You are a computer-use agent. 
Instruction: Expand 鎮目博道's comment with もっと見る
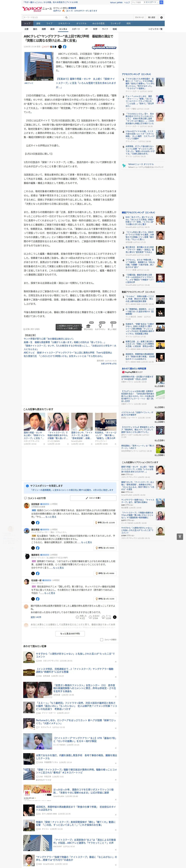[x=86, y=542]
